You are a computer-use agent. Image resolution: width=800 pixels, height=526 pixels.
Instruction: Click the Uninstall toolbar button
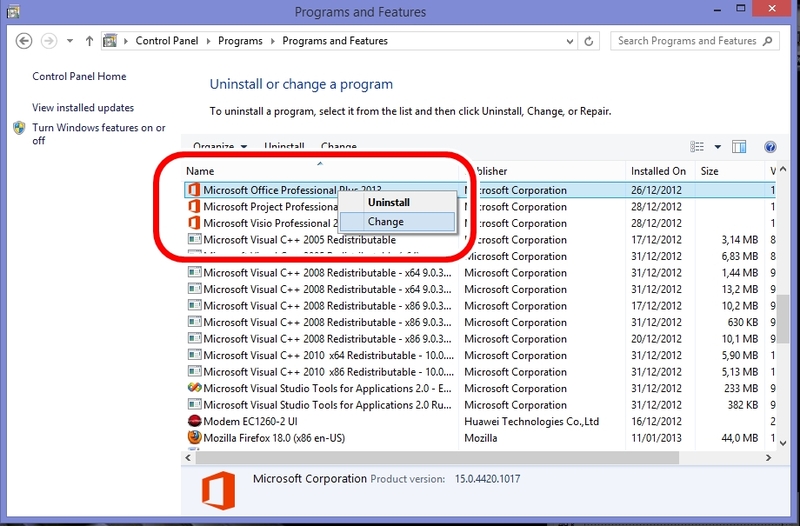tap(284, 146)
